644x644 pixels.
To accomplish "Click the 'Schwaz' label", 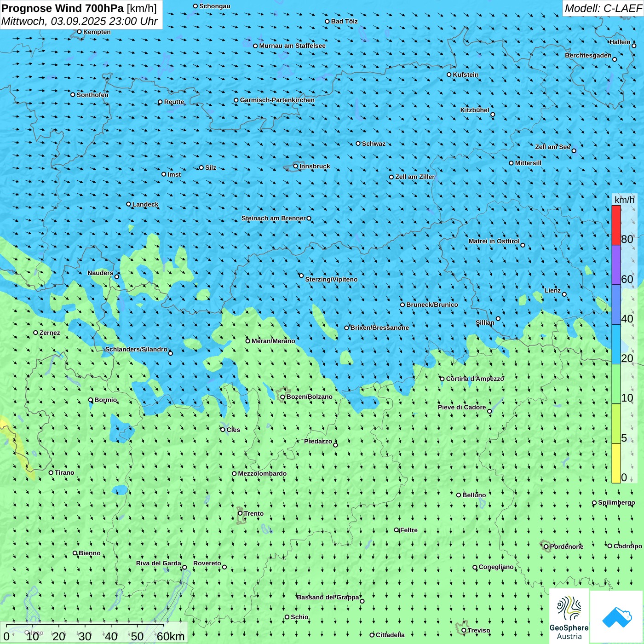I will [374, 144].
